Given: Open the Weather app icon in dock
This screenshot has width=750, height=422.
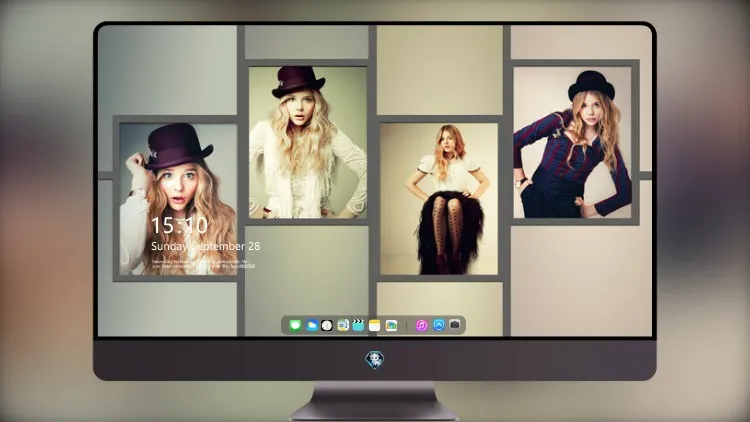Looking at the screenshot, I should coord(312,325).
